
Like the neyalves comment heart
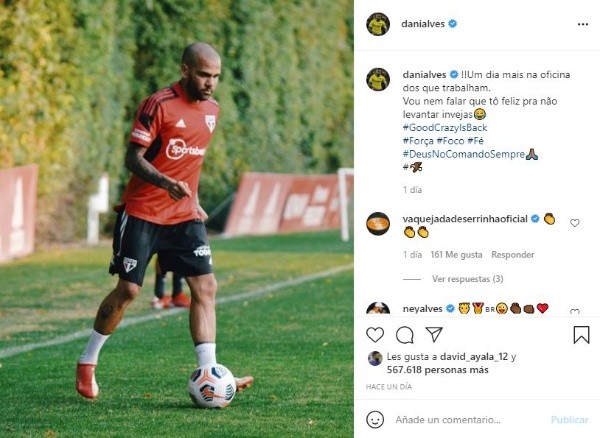click(x=575, y=311)
